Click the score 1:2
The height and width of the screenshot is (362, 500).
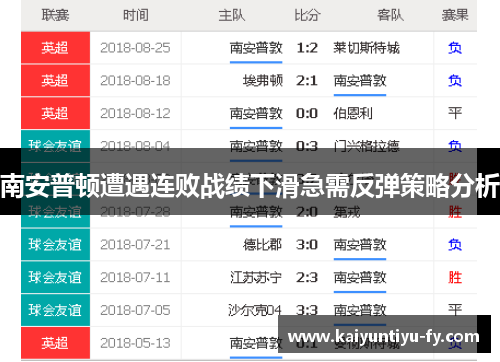tap(307, 48)
